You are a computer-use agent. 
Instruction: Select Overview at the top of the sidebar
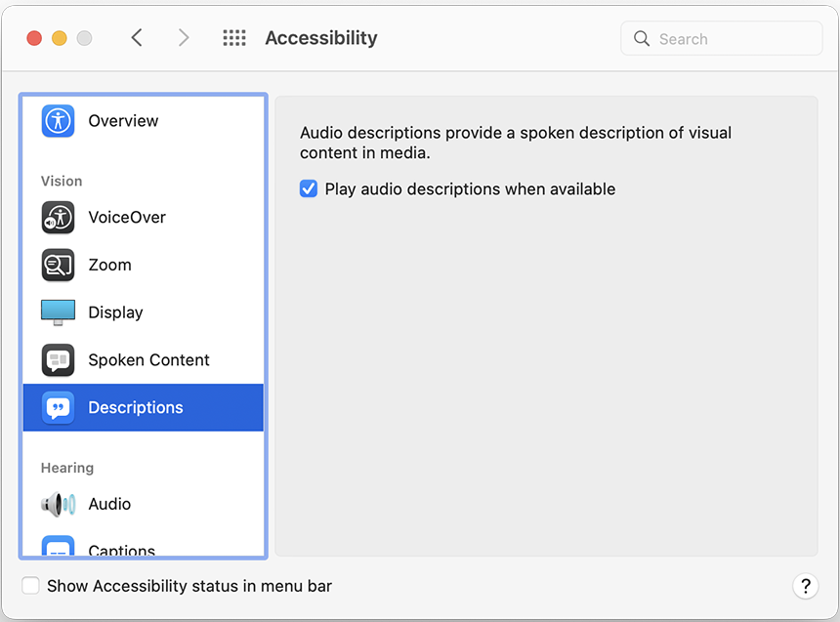pyautogui.click(x=123, y=120)
